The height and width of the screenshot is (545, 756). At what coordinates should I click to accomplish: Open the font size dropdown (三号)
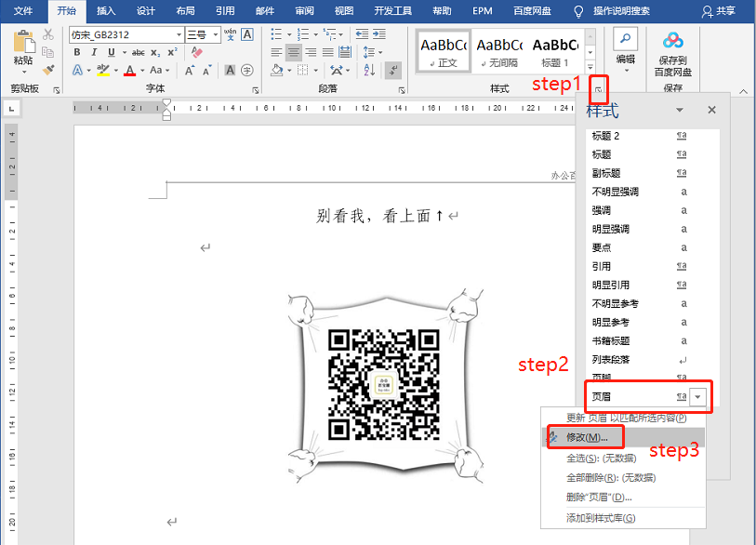tap(216, 34)
